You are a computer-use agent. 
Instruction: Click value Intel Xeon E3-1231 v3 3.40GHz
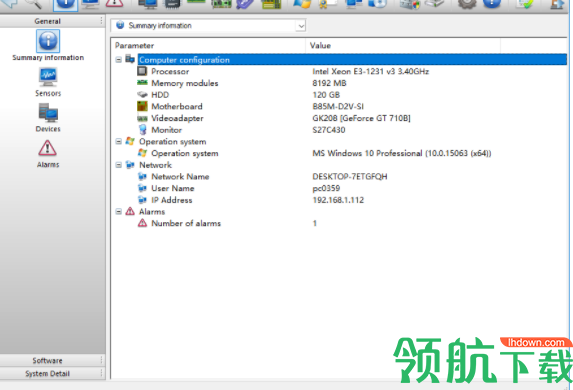pyautogui.click(x=371, y=71)
